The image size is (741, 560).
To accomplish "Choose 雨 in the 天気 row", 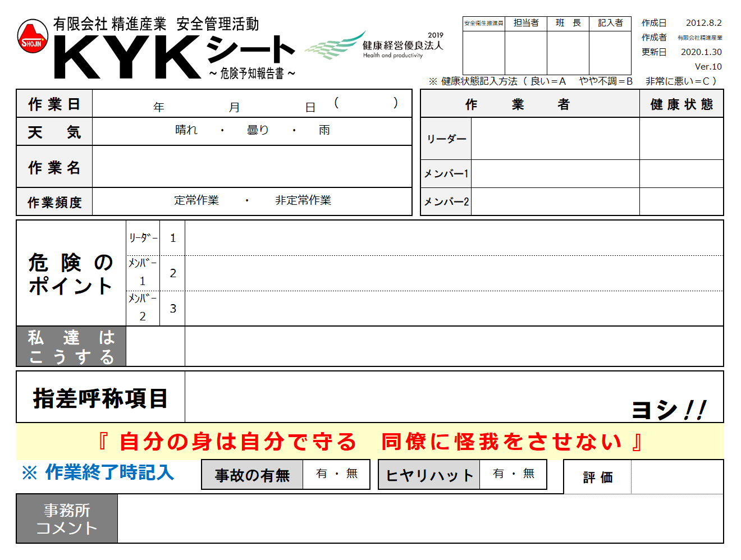I will (324, 130).
